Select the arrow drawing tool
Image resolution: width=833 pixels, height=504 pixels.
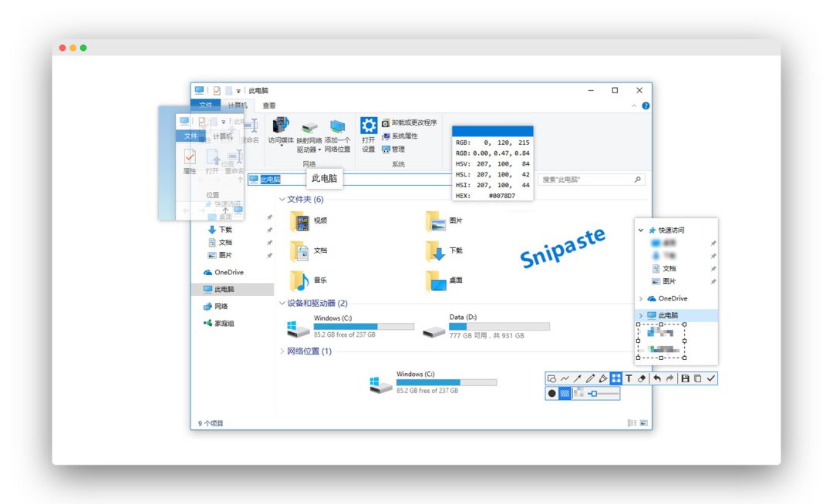tap(577, 378)
